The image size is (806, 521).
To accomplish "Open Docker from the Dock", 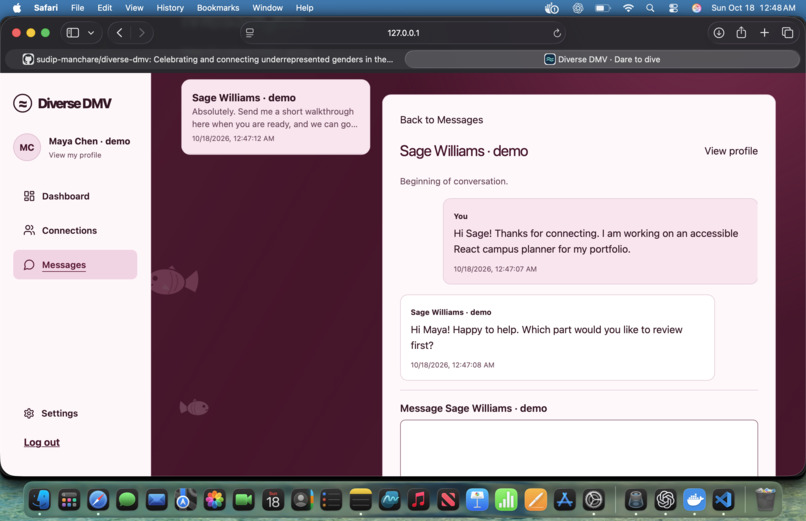I will [694, 499].
